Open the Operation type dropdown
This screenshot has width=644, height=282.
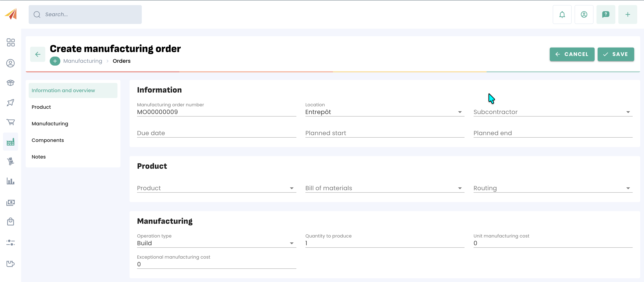216,243
